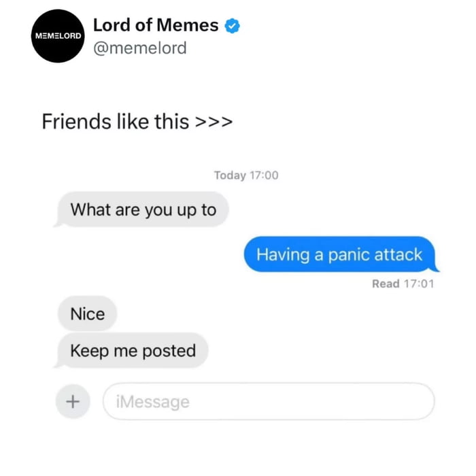Click the word "Memes" in the display name
This screenshot has width=476, height=476.
[x=188, y=25]
